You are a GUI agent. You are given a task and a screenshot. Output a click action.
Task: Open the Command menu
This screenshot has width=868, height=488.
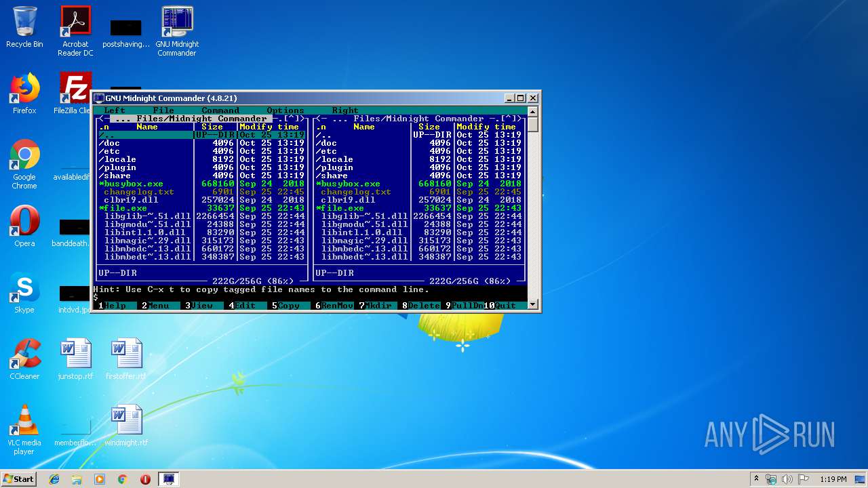click(x=220, y=110)
